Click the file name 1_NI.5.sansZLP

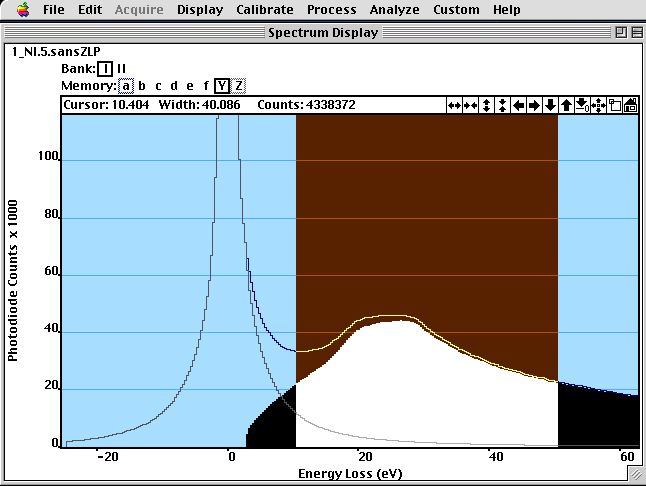[x=56, y=51]
